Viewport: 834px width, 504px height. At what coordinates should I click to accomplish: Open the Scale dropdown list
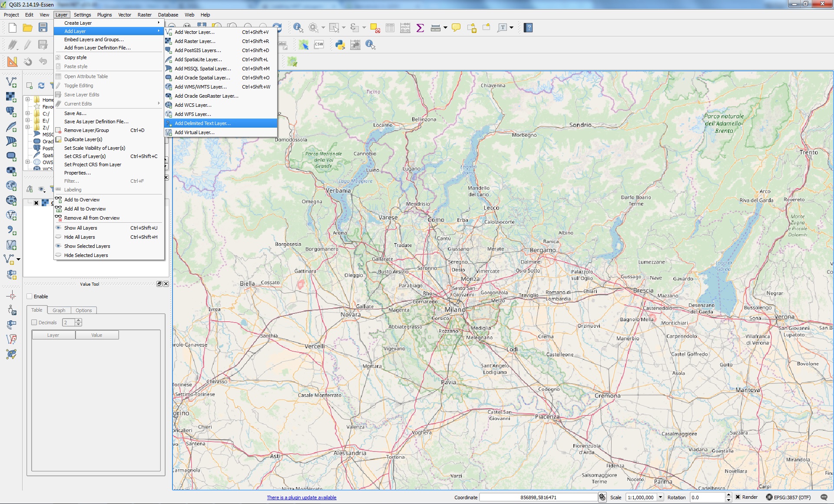[x=660, y=497]
